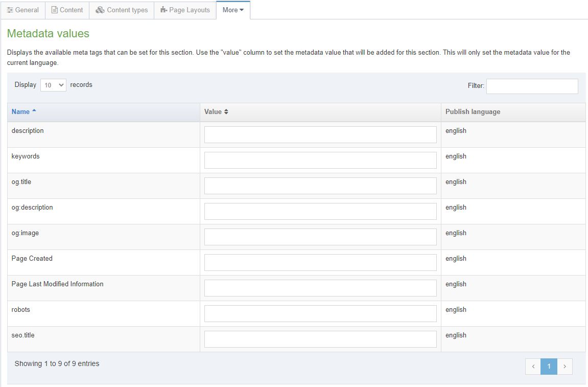Click the sliders icon on the General tab
This screenshot has height=387, width=588.
pyautogui.click(x=9, y=10)
